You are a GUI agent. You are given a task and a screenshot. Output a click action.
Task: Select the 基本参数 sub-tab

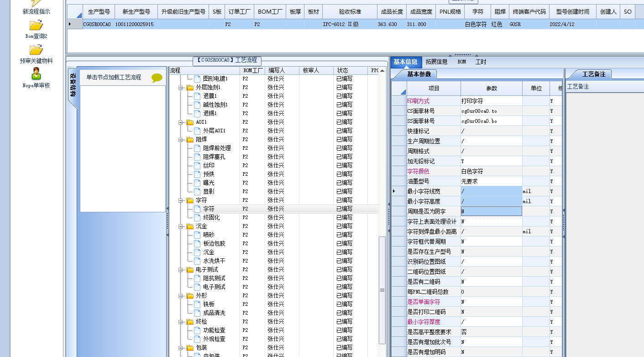tap(419, 74)
